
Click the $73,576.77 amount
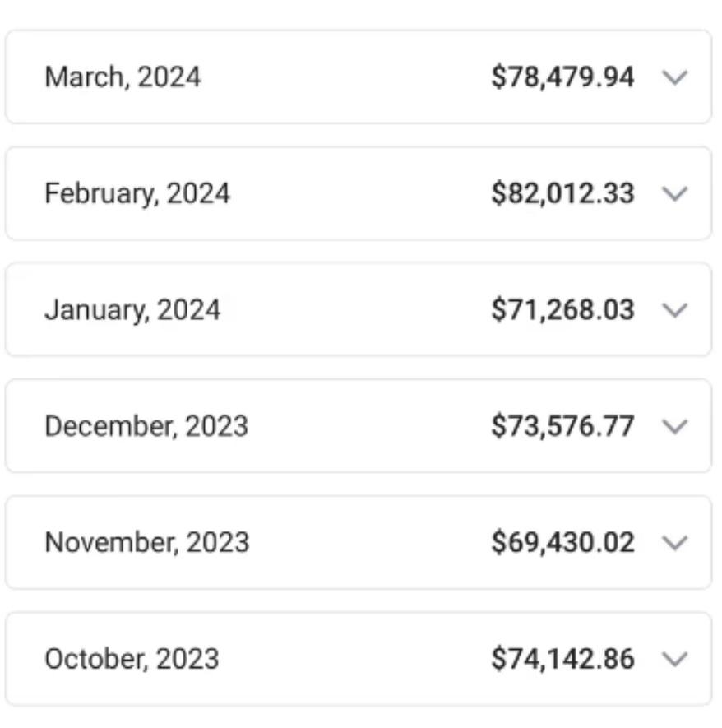pyautogui.click(x=563, y=426)
